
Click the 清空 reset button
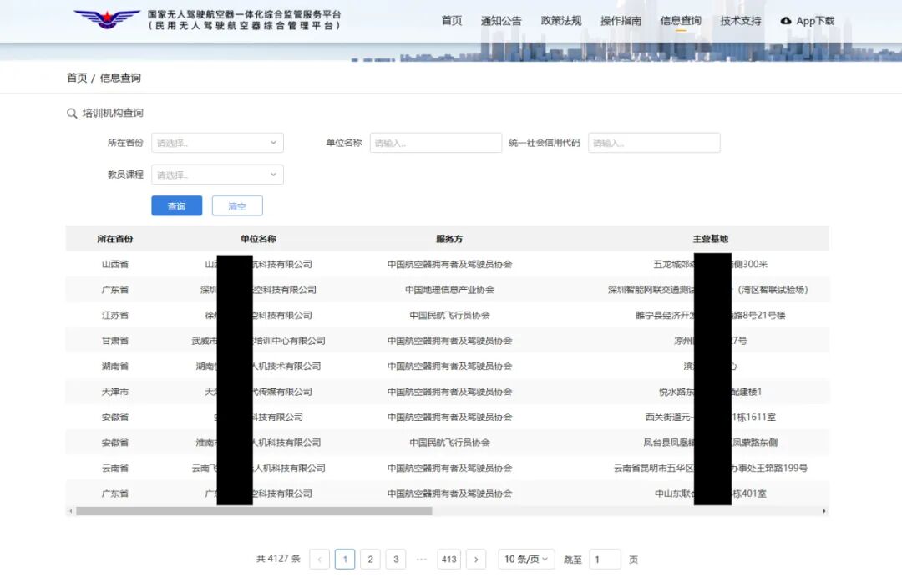(237, 206)
